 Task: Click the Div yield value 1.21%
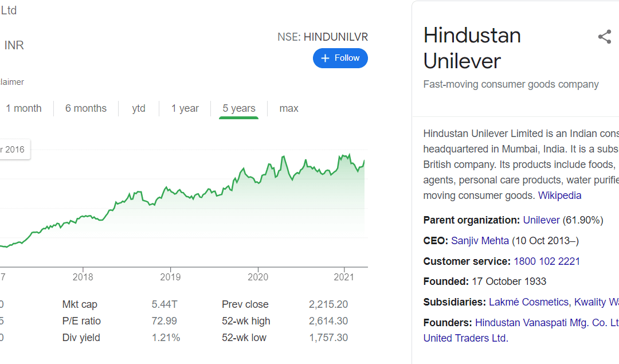pos(166,338)
